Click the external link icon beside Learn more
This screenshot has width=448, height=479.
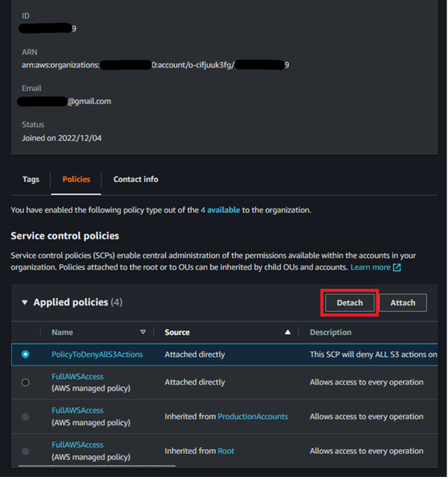click(397, 267)
